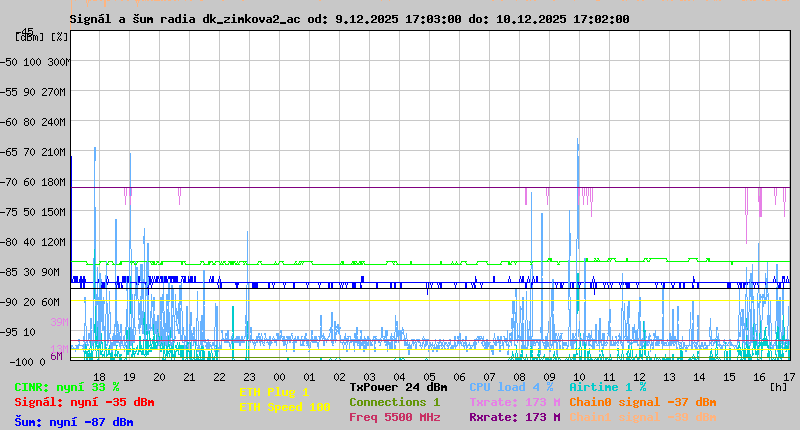
Task: Click the 'Chain0 signal -37 dBm' legend entry
Action: point(643,402)
